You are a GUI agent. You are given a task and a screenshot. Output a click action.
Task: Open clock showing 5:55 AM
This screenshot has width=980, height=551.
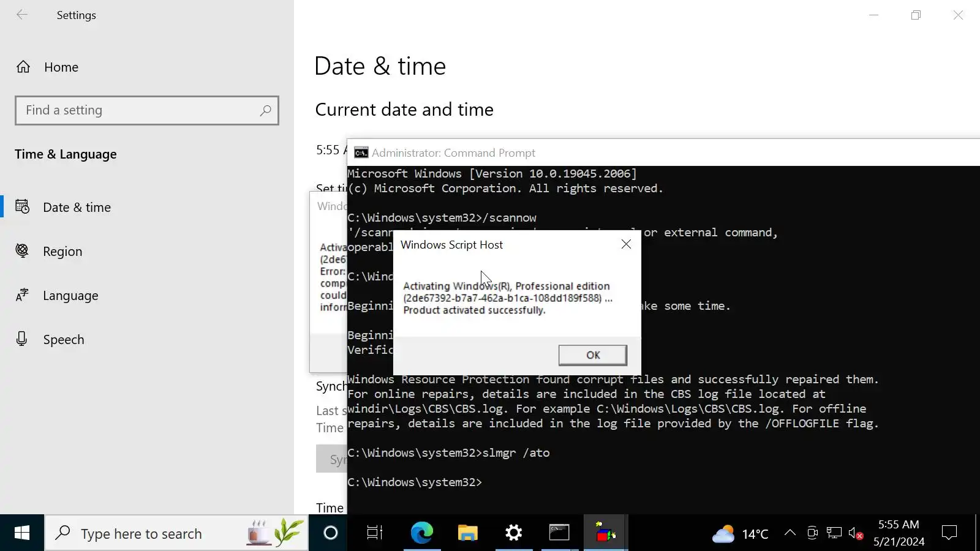899,533
